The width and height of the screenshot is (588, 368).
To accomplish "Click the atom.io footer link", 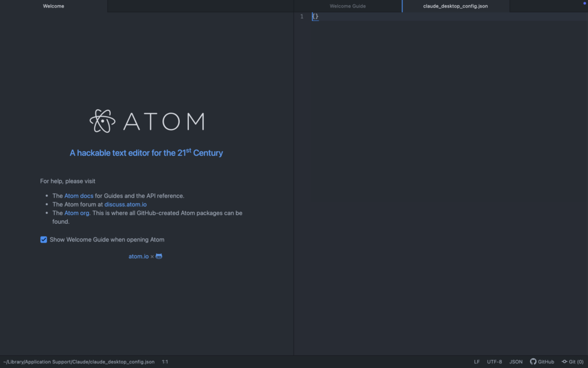I will [138, 256].
